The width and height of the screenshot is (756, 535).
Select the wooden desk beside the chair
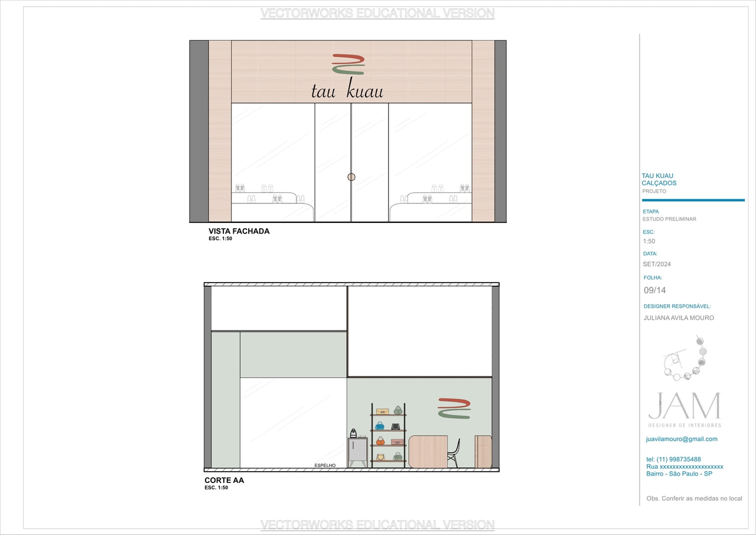[428, 452]
